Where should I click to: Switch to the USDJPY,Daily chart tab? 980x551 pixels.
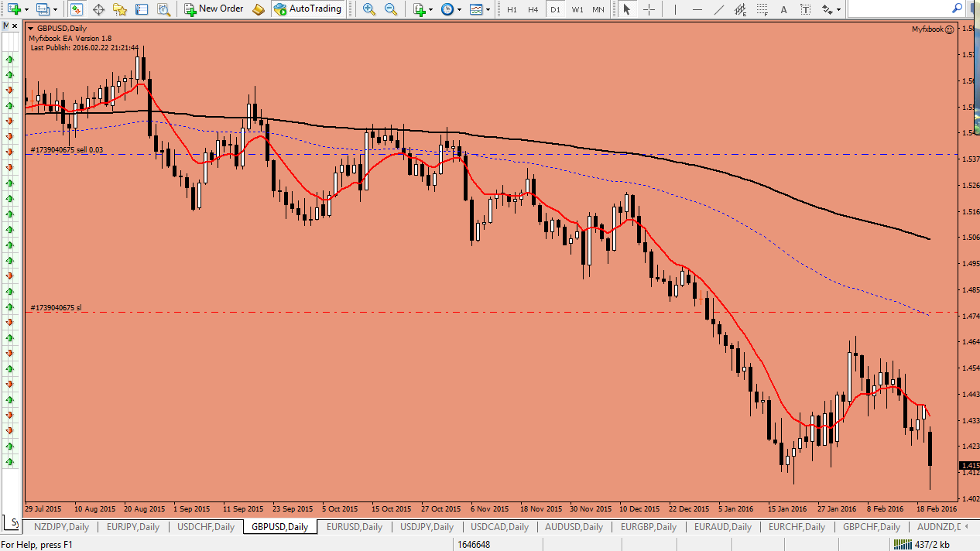tap(427, 527)
